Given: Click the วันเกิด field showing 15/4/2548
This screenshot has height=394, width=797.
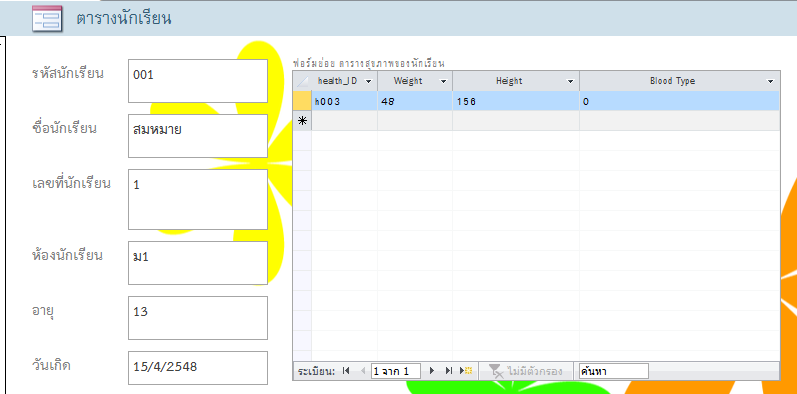Looking at the screenshot, I should point(198,368).
